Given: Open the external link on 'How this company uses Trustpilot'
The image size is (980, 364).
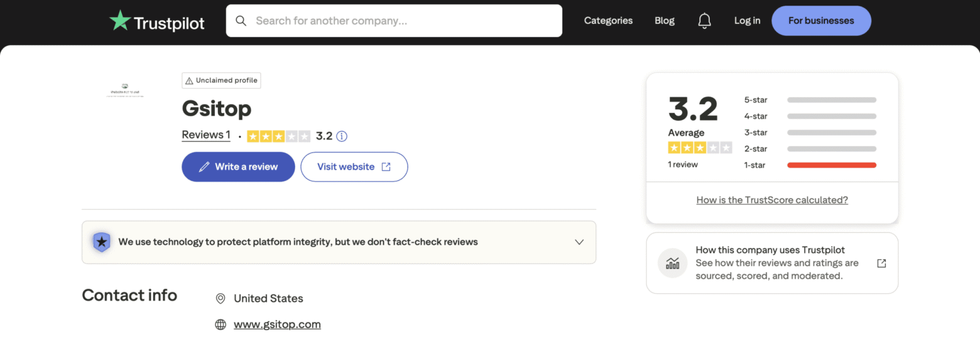Looking at the screenshot, I should pyautogui.click(x=881, y=263).
